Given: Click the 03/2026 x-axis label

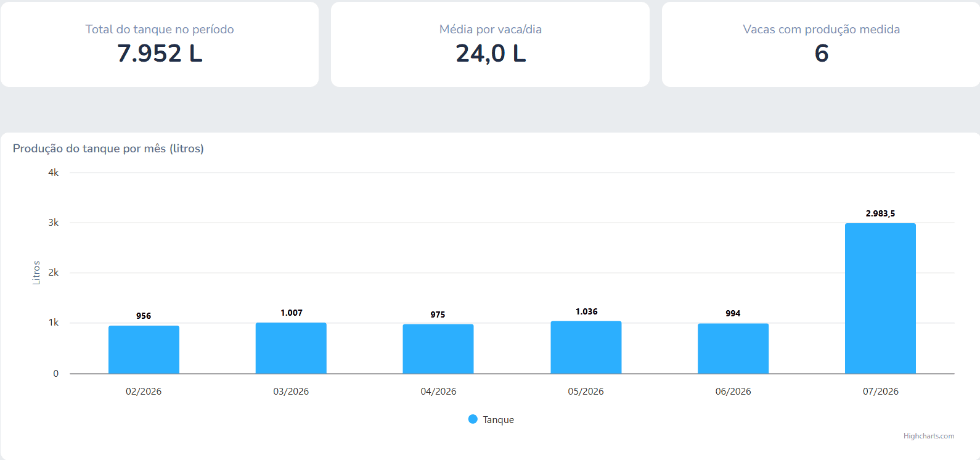Looking at the screenshot, I should (291, 392).
